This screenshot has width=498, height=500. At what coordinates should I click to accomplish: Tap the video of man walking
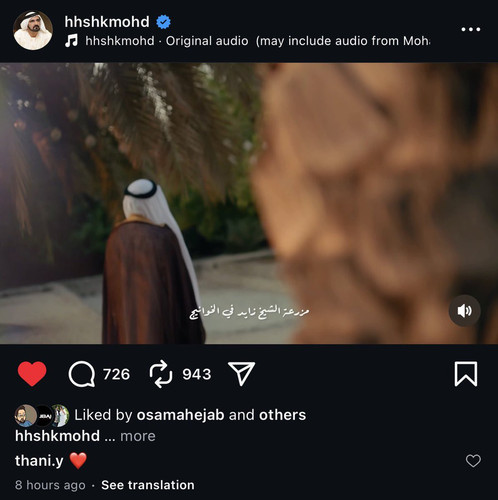[249, 203]
